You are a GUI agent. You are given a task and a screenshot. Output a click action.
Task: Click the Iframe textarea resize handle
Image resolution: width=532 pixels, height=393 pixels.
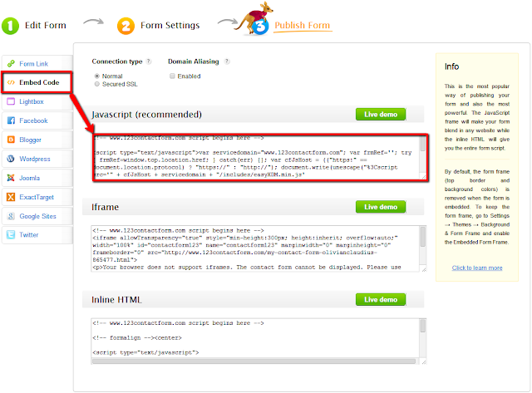point(424,269)
